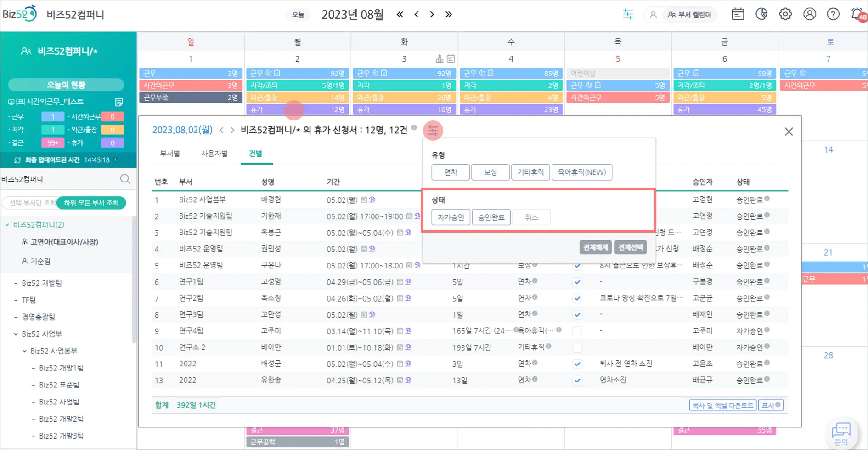Image resolution: width=868 pixels, height=450 pixels.
Task: Click 전체선택 in the filter panel
Action: tap(631, 247)
